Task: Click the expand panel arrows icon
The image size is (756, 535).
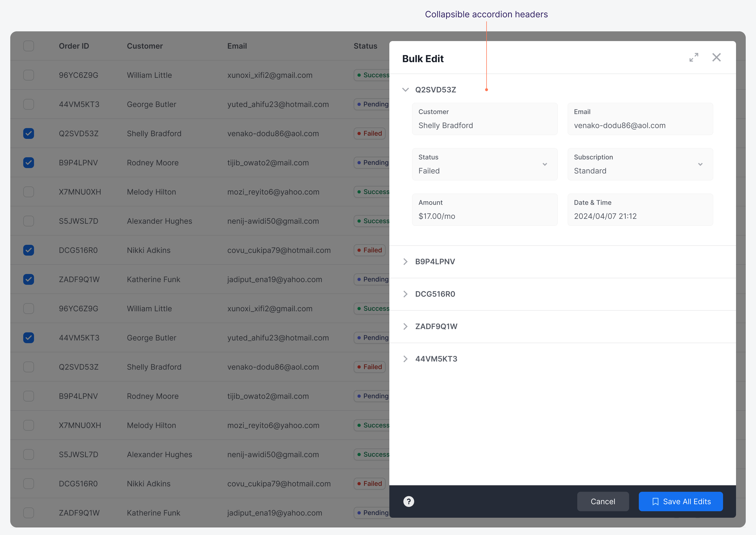Action: point(694,57)
